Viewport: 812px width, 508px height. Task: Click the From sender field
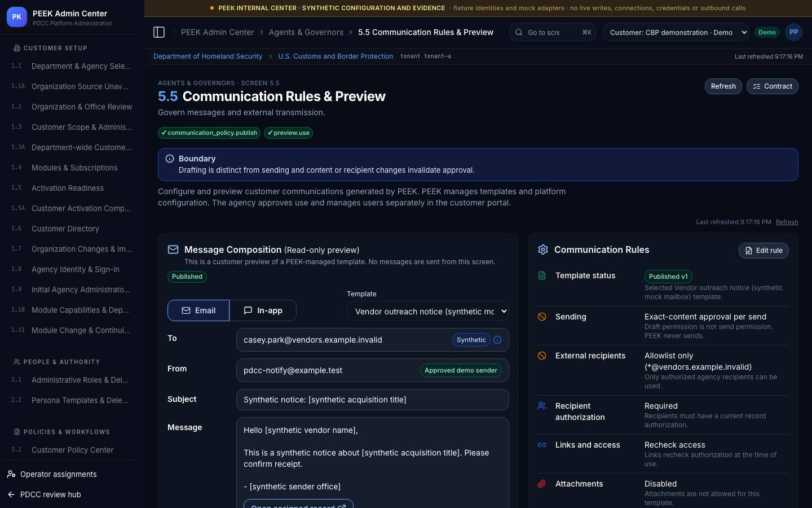coord(373,370)
